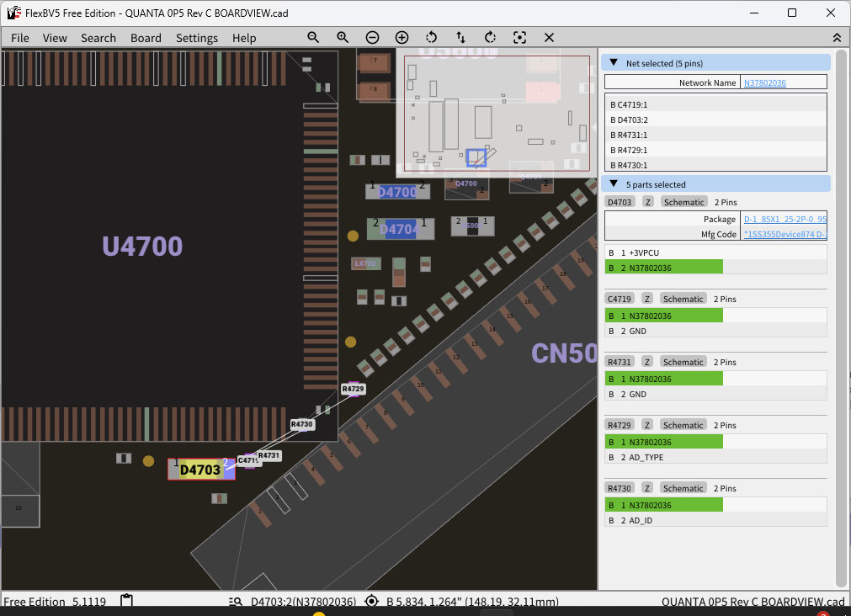Select the D4703 component on the board

(x=200, y=470)
